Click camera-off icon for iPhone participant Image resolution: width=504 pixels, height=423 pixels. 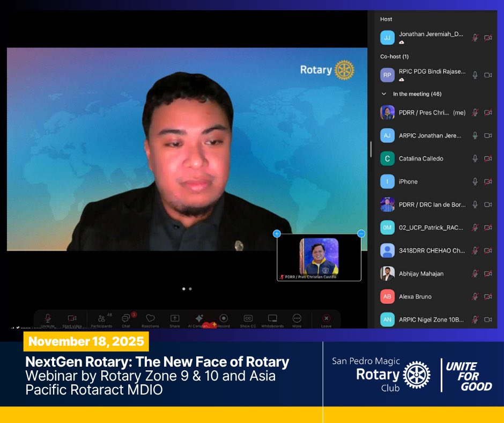click(x=488, y=181)
